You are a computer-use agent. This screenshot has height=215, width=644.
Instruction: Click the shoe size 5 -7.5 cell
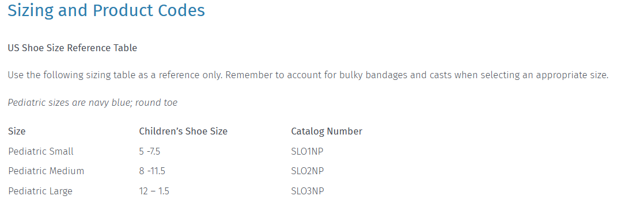(x=150, y=152)
